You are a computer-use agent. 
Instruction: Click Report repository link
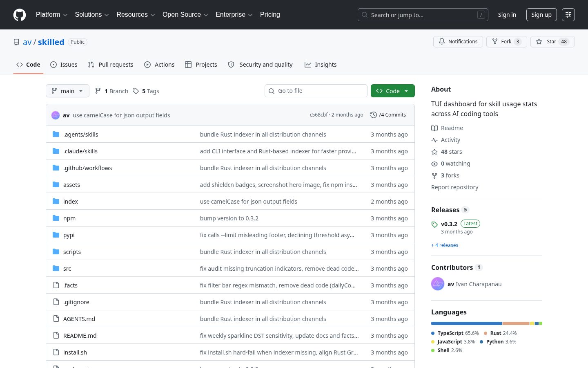tap(454, 187)
